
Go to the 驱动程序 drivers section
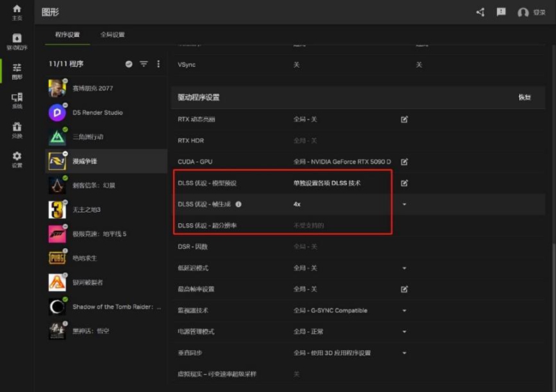[17, 41]
